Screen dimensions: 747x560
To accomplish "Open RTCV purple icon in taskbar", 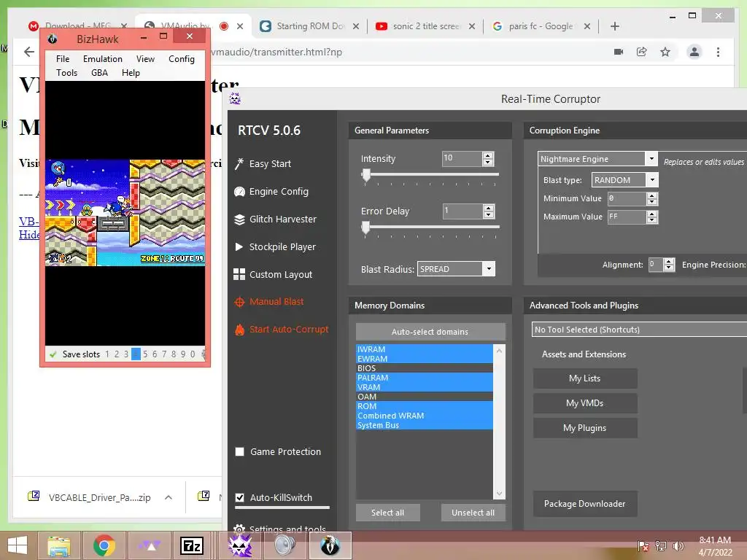I will point(240,545).
